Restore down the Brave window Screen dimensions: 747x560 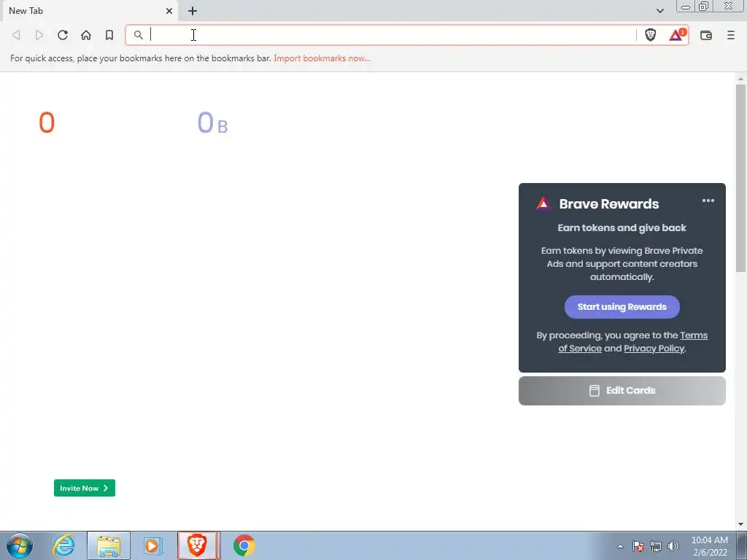tap(704, 6)
